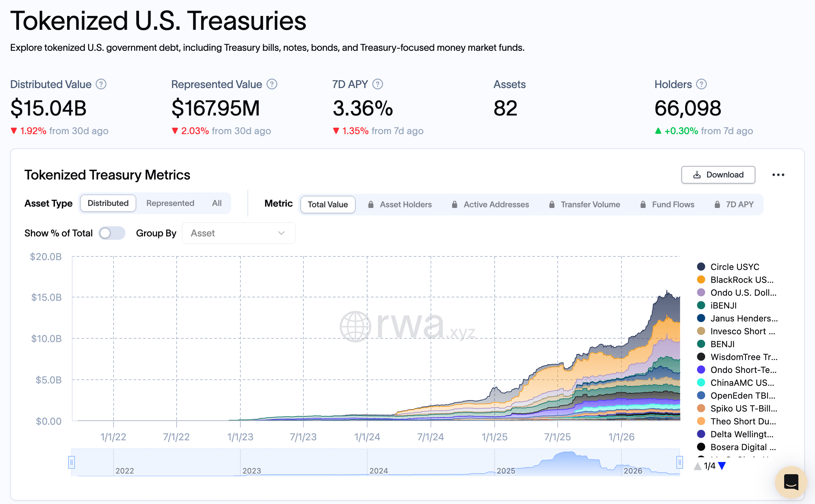
Task: Toggle OpenEden TBI series in legend
Action: pos(736,395)
